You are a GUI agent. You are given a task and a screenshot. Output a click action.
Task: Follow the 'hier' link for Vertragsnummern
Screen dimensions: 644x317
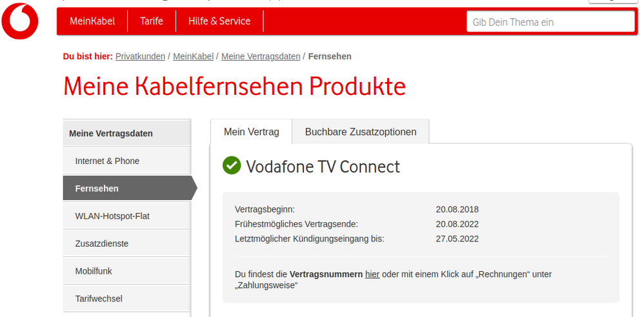coord(372,274)
